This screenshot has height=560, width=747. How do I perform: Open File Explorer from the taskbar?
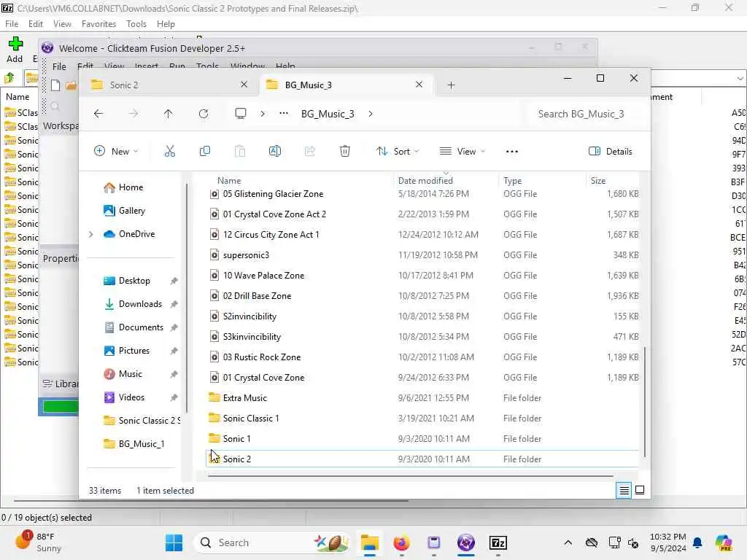point(370,542)
